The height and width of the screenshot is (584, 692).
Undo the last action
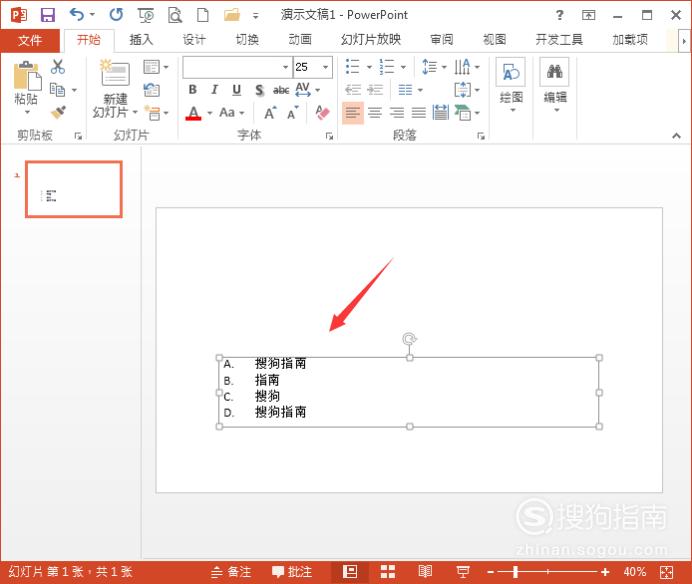[77, 15]
